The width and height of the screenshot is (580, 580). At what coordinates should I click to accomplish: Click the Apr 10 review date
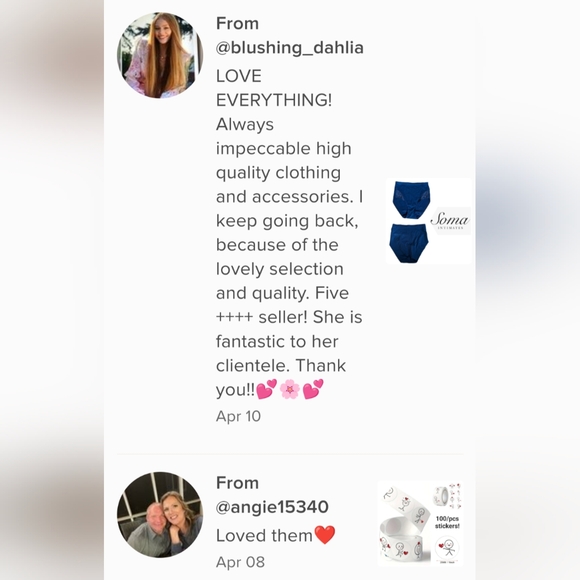238,416
